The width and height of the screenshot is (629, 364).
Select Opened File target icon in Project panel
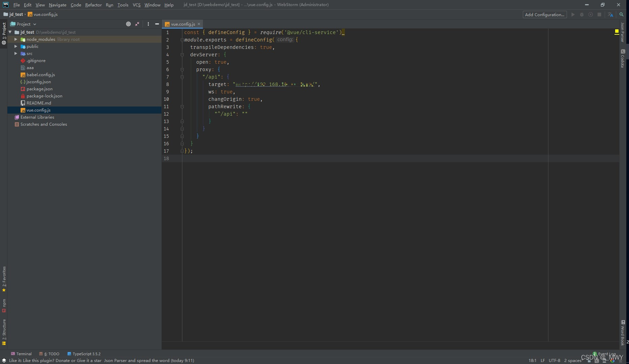click(128, 24)
